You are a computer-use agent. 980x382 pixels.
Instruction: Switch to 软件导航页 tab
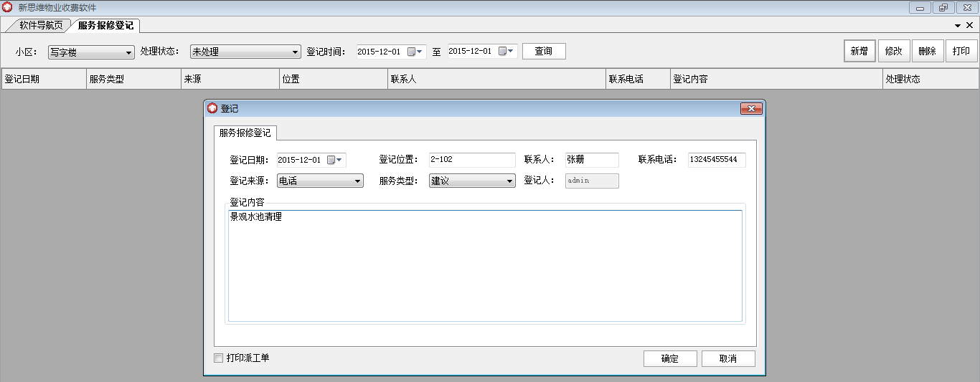click(41, 25)
